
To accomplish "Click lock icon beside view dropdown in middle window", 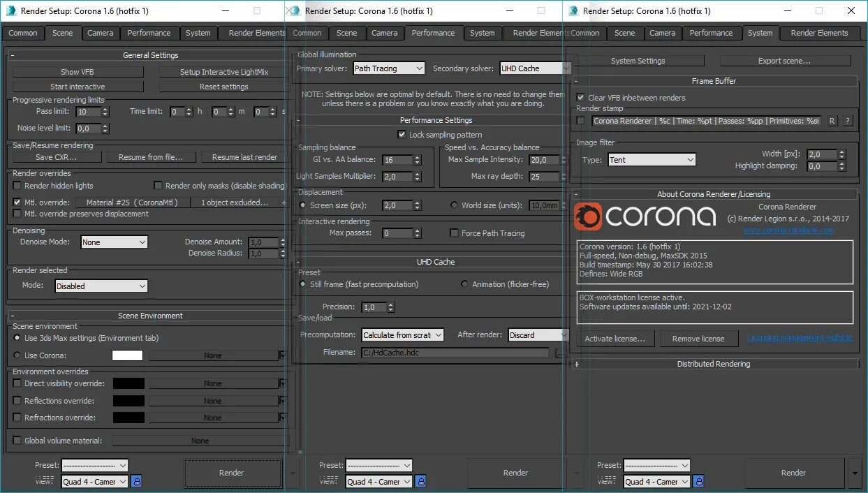I will (420, 481).
